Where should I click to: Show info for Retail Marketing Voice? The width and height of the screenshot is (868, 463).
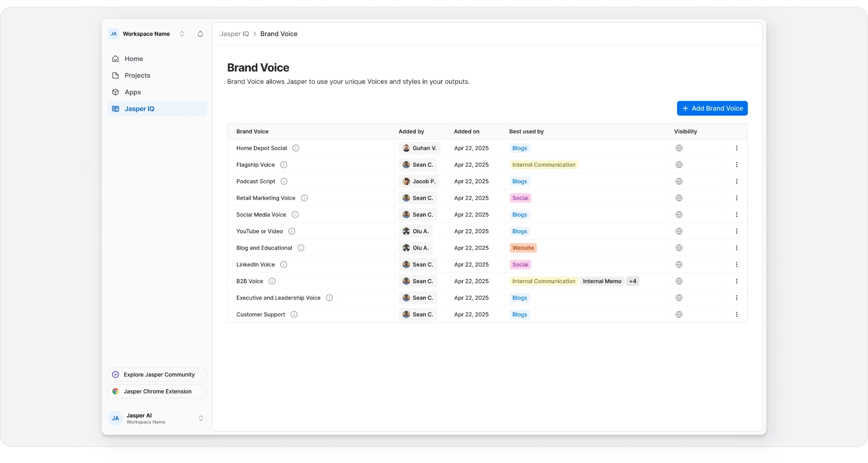(305, 198)
